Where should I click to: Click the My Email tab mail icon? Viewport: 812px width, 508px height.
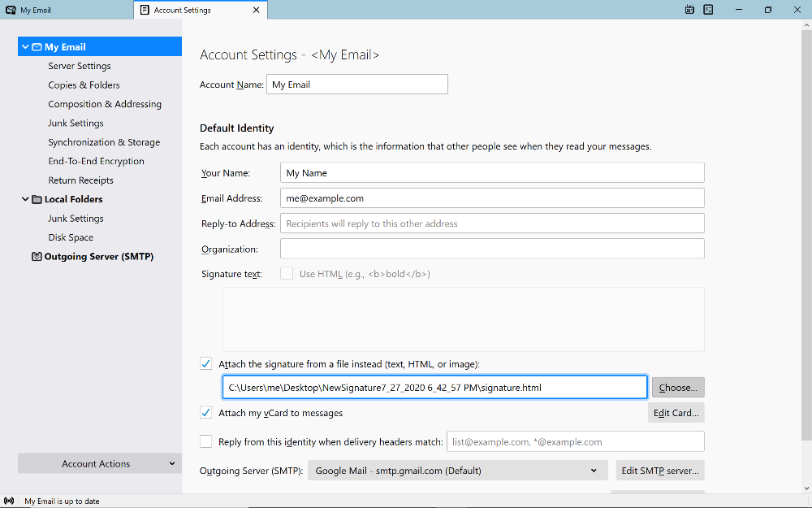point(11,10)
